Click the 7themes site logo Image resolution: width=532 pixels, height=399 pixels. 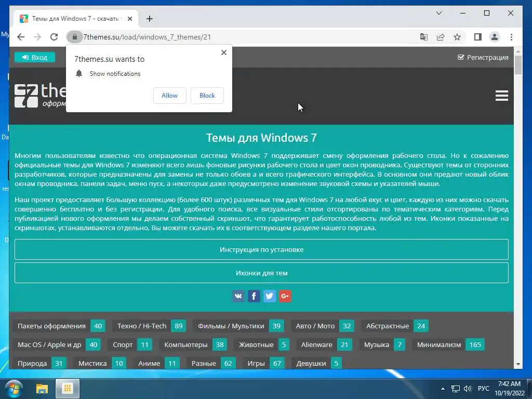point(40,96)
